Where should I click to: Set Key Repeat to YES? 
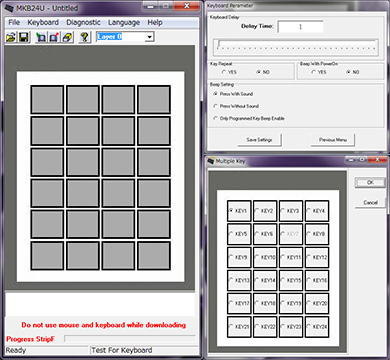pos(224,72)
